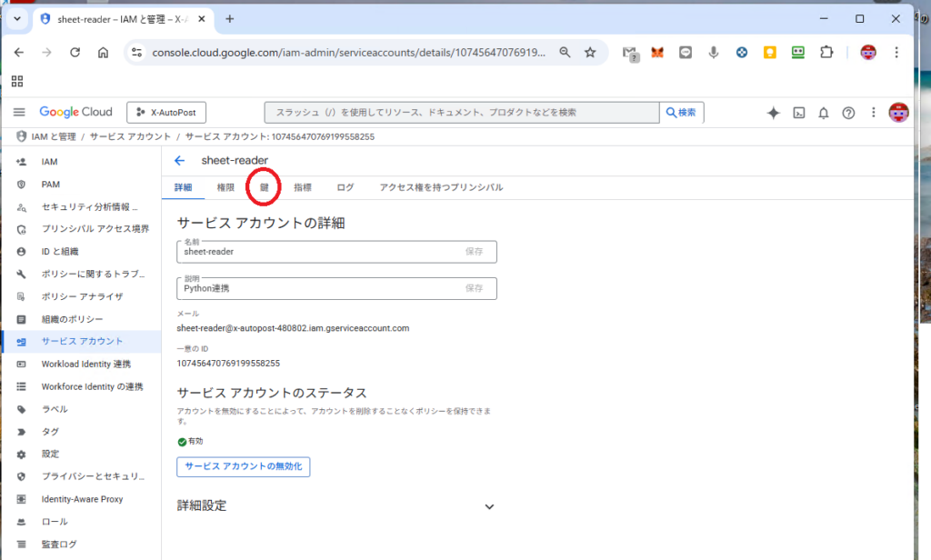Open the help question mark icon
931x560 pixels.
(848, 113)
